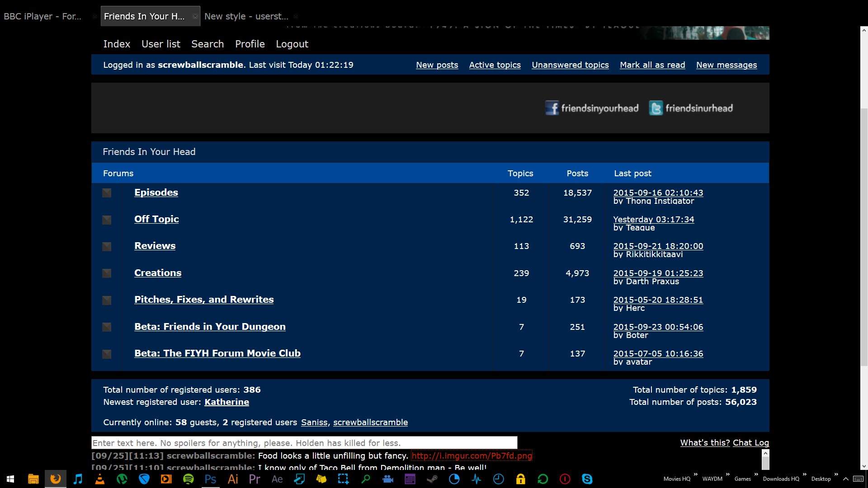
Task: Expand the Games toolbar chevron
Action: 756,474
